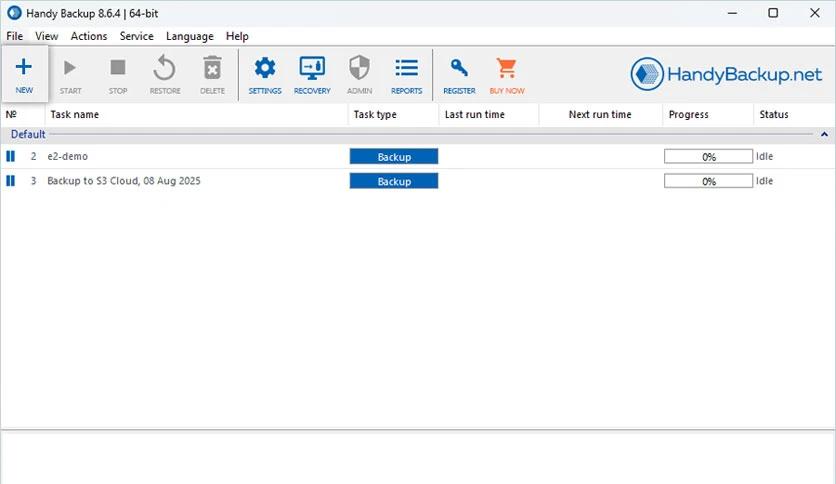Click Backup type label of e2-demo

pos(393,157)
